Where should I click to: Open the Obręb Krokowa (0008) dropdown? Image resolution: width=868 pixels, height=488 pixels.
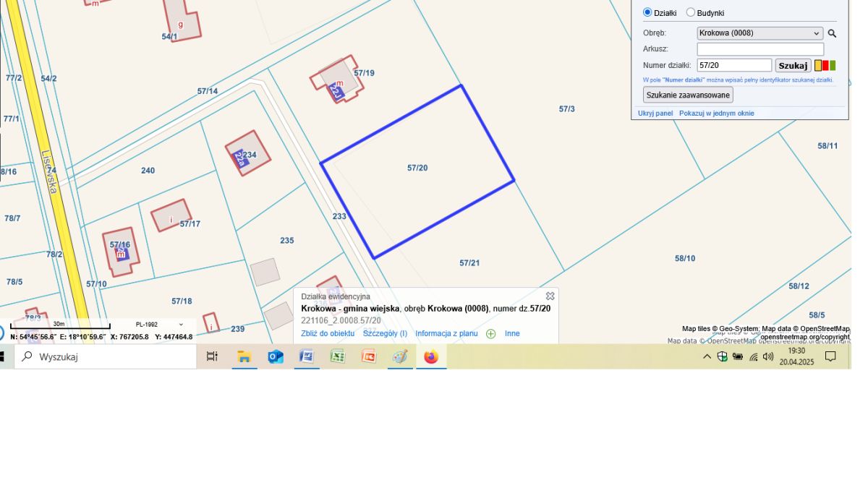click(759, 33)
